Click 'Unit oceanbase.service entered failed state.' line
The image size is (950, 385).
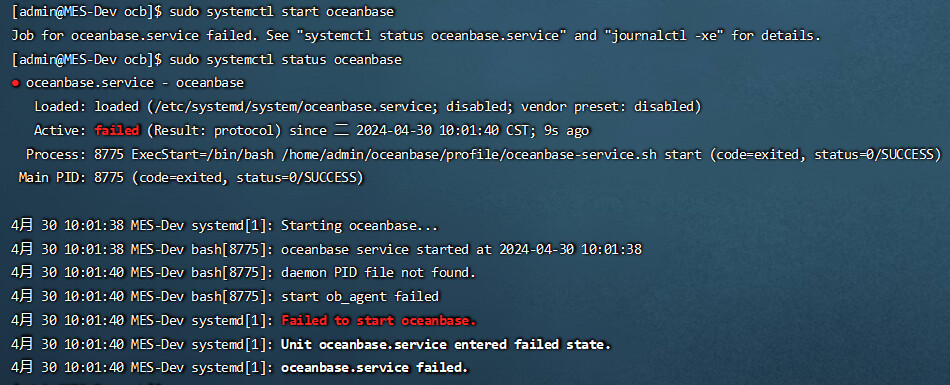(x=447, y=344)
